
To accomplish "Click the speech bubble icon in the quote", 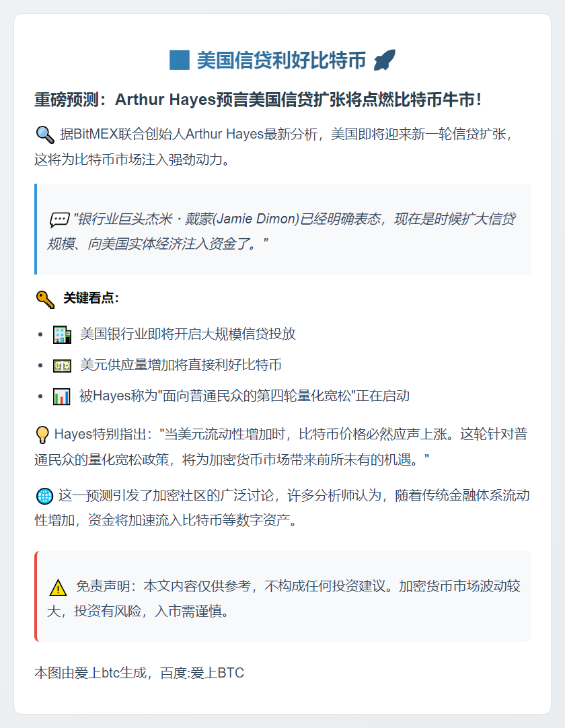I will tap(59, 220).
